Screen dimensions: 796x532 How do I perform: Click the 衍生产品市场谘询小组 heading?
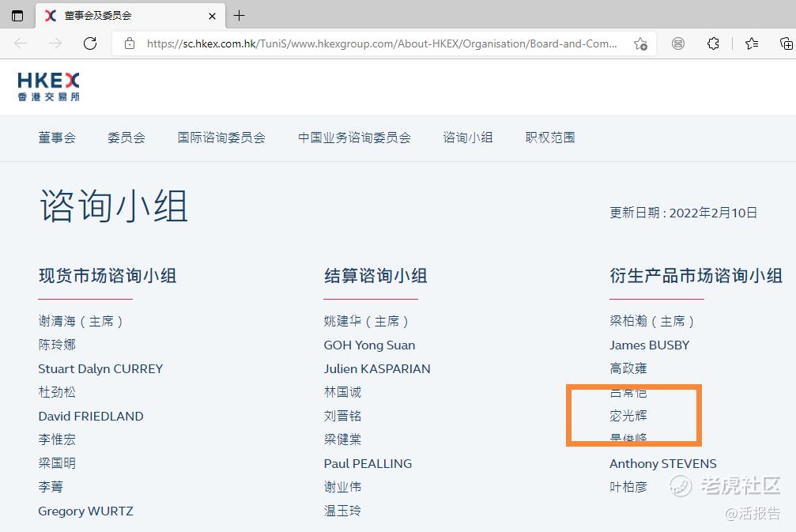point(696,276)
